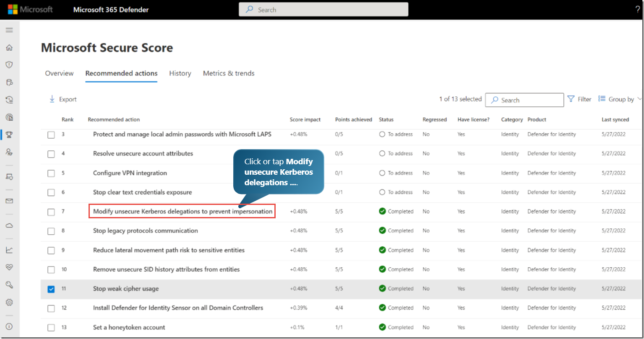Open Modify unsecure Kerberos delegations recommendation
Viewport: 644px width, 339px height.
[x=183, y=211]
